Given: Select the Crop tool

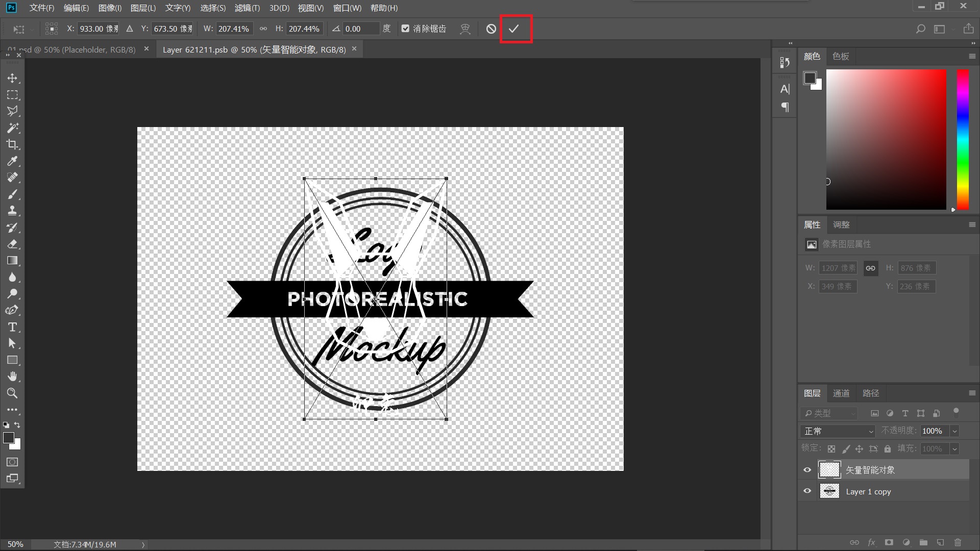Looking at the screenshot, I should [x=12, y=144].
